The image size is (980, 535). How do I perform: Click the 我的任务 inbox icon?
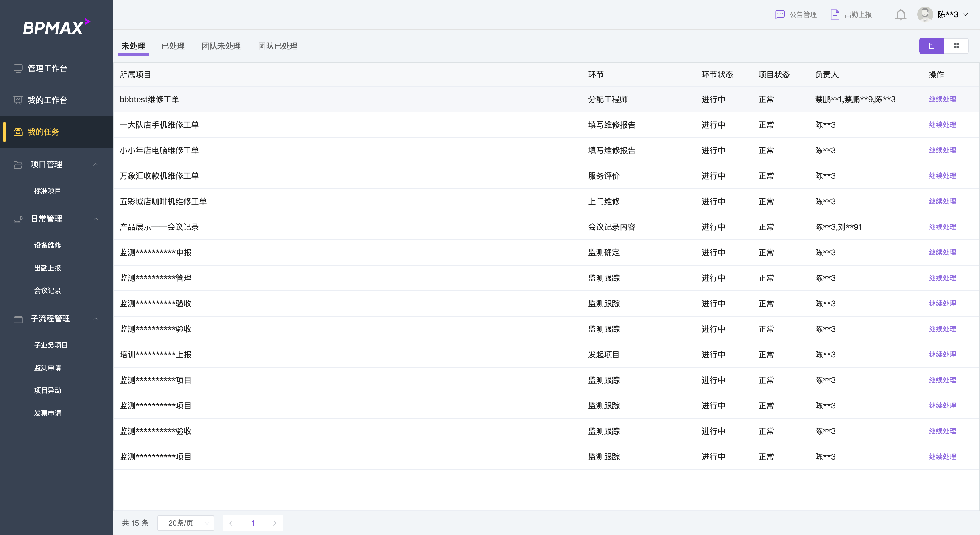click(x=18, y=132)
